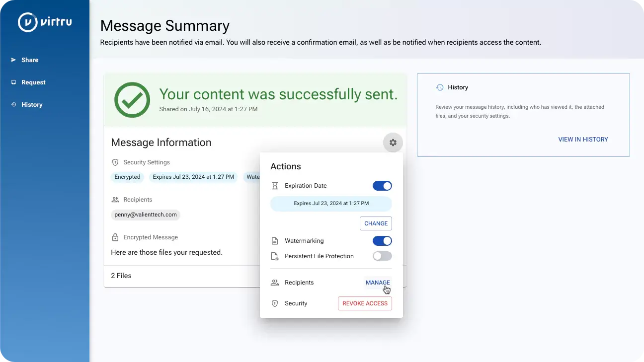Click the History panel clock icon

click(440, 87)
